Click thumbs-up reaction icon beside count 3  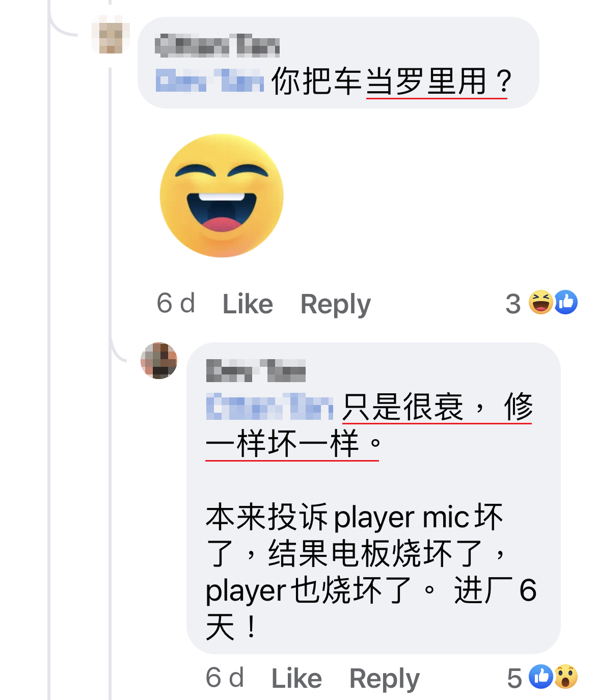pyautogui.click(x=565, y=303)
